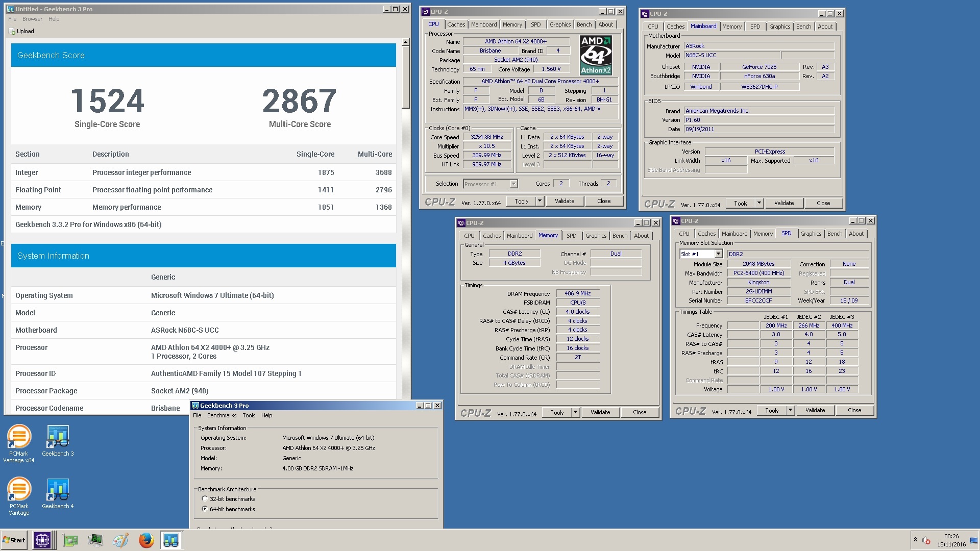Image resolution: width=980 pixels, height=551 pixels.
Task: Open the Slot #1 memory slot dropdown
Action: 718,254
